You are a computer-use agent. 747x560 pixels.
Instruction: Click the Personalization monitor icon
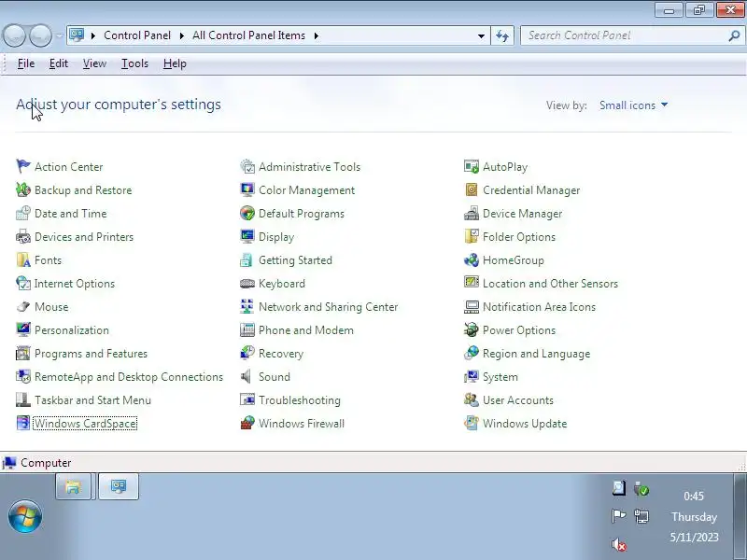[x=22, y=330]
